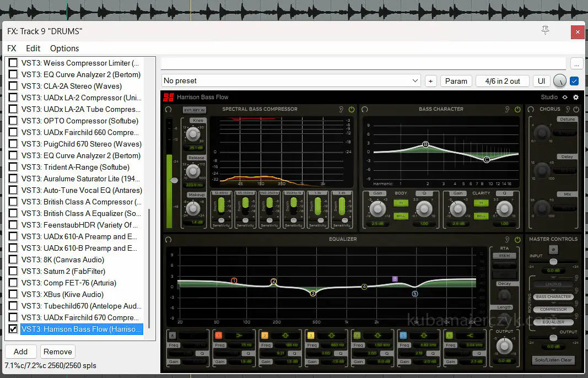
Task: Click the Equalizer section power icon
Action: pyautogui.click(x=517, y=240)
